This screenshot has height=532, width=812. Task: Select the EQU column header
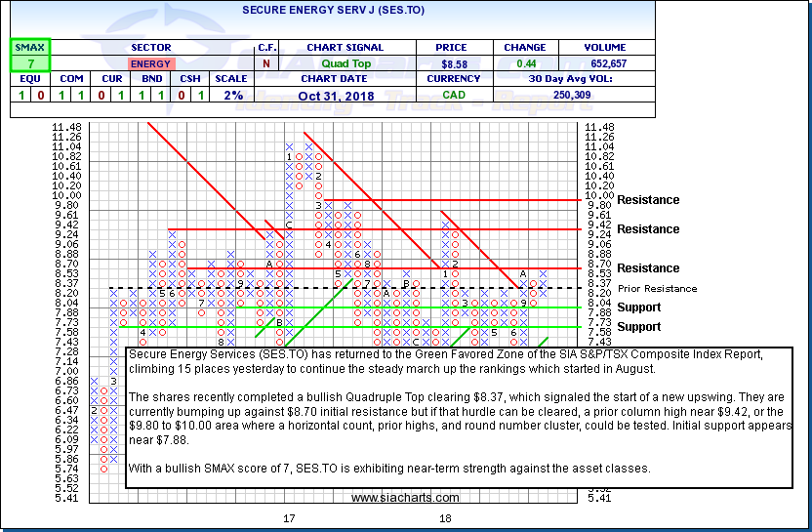(29, 79)
